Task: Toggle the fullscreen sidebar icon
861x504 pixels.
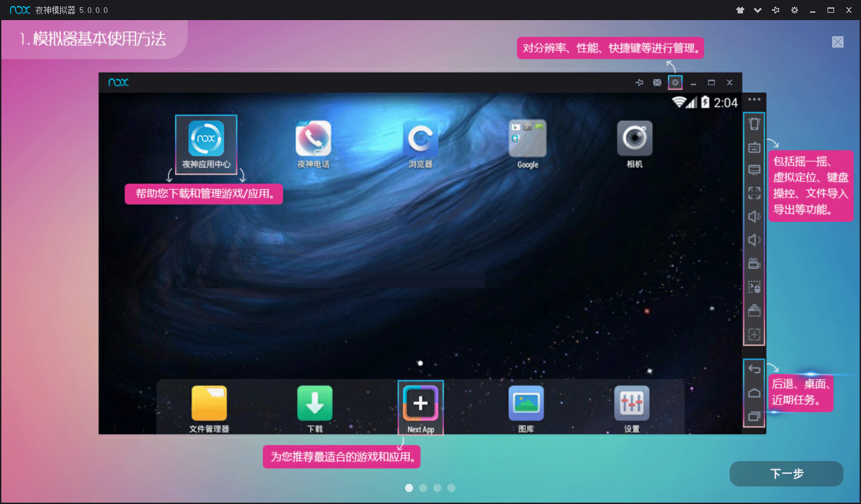Action: point(754,193)
